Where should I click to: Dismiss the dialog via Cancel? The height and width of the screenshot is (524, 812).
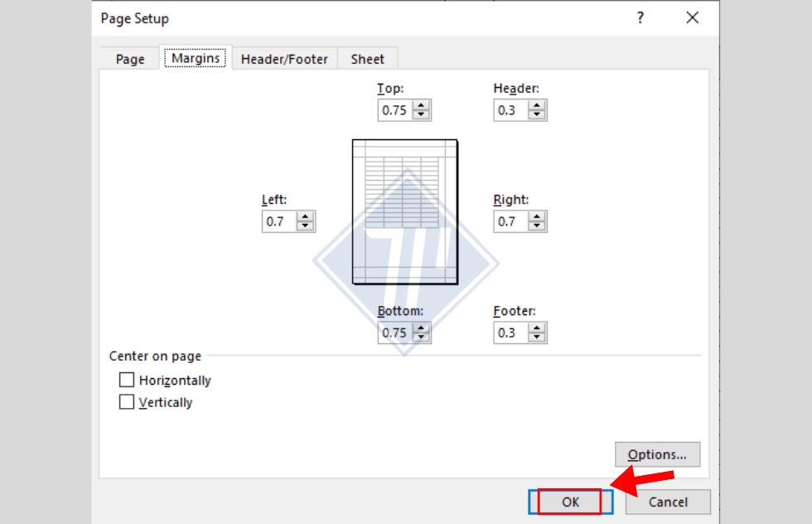(667, 502)
